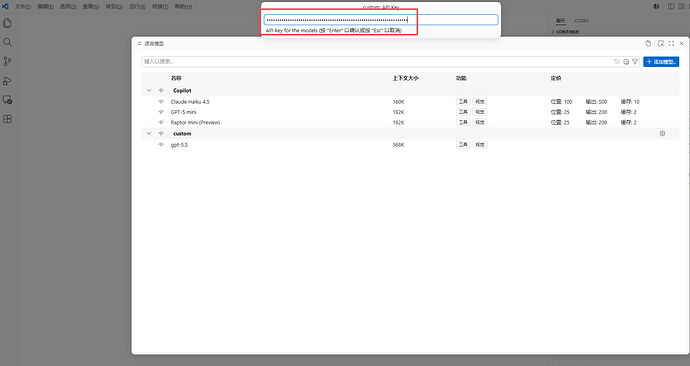Open the 帮助 menu
The image size is (690, 366).
pos(183,7)
